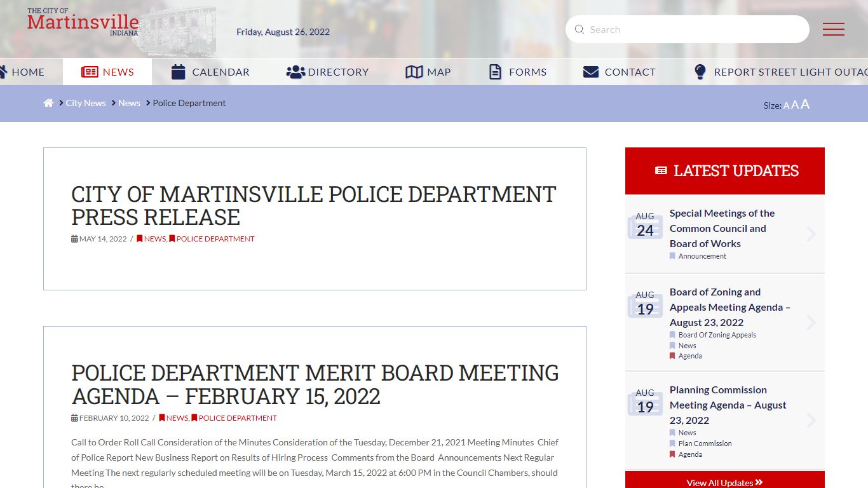The height and width of the screenshot is (488, 868).
Task: Click the View All Updates button
Action: tap(725, 480)
